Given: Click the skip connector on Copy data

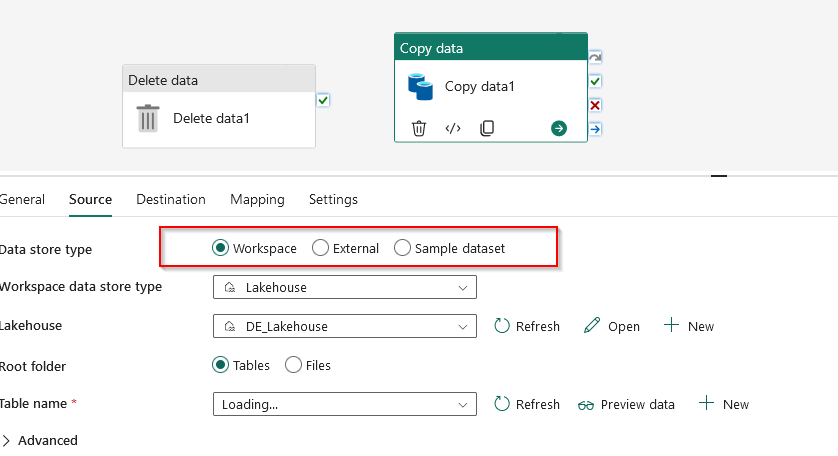Looking at the screenshot, I should coord(595,57).
